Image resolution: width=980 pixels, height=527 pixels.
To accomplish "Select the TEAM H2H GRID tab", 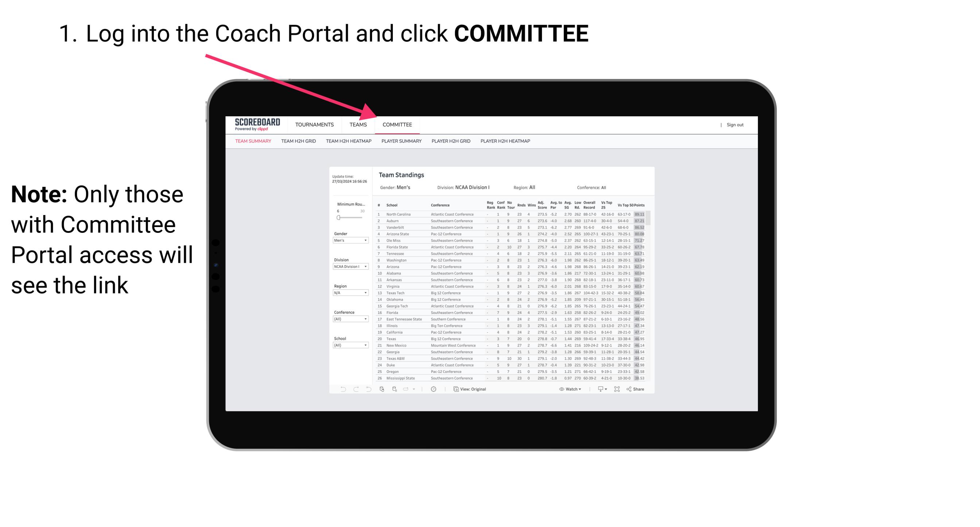I will pyautogui.click(x=298, y=142).
